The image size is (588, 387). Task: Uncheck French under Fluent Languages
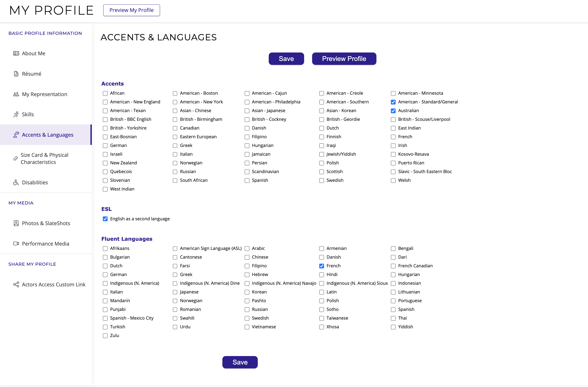pyautogui.click(x=321, y=266)
